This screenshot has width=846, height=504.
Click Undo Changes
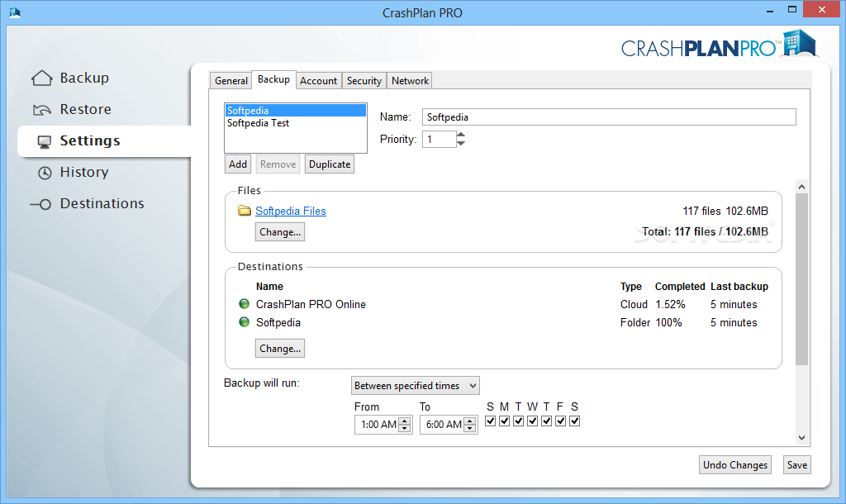tap(734, 465)
